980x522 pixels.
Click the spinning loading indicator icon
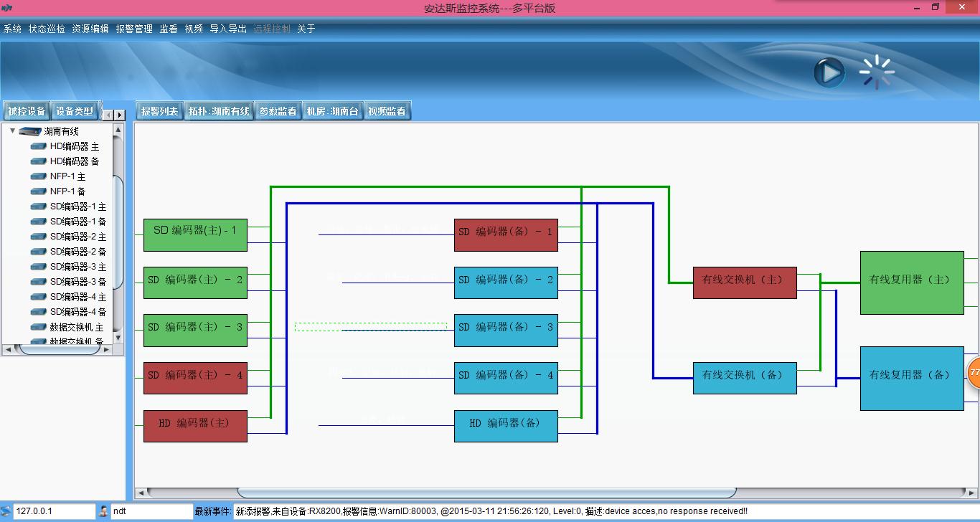click(x=877, y=72)
